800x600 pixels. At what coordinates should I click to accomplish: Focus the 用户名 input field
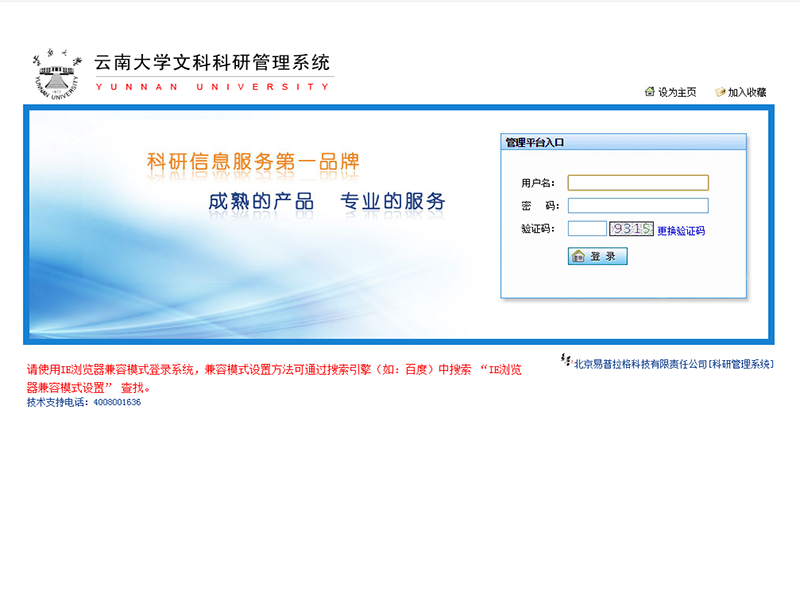(638, 183)
